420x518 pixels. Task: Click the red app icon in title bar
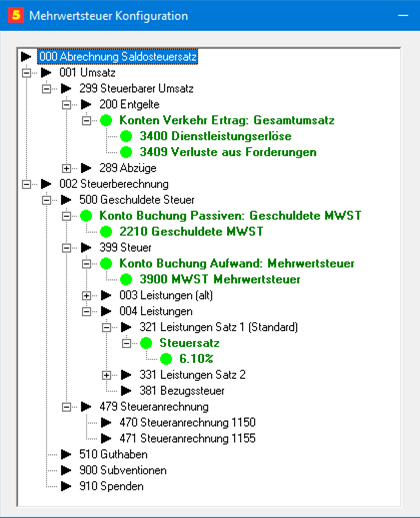point(16,15)
